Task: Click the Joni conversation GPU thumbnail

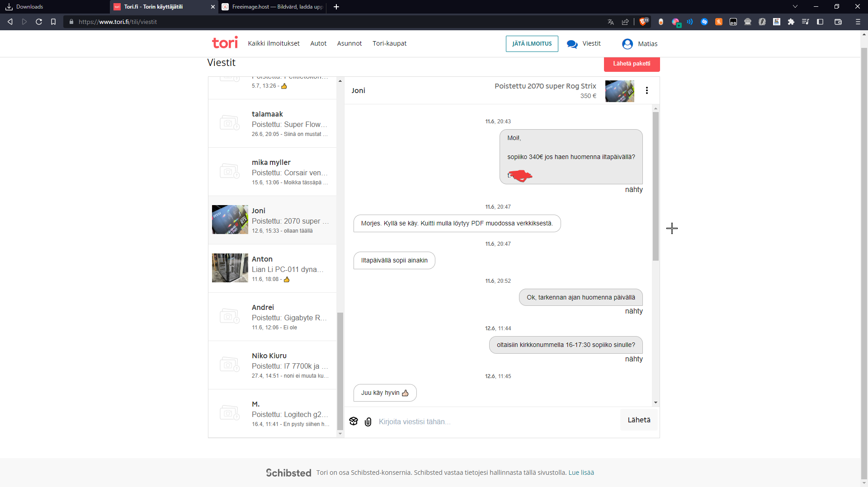Action: point(230,220)
